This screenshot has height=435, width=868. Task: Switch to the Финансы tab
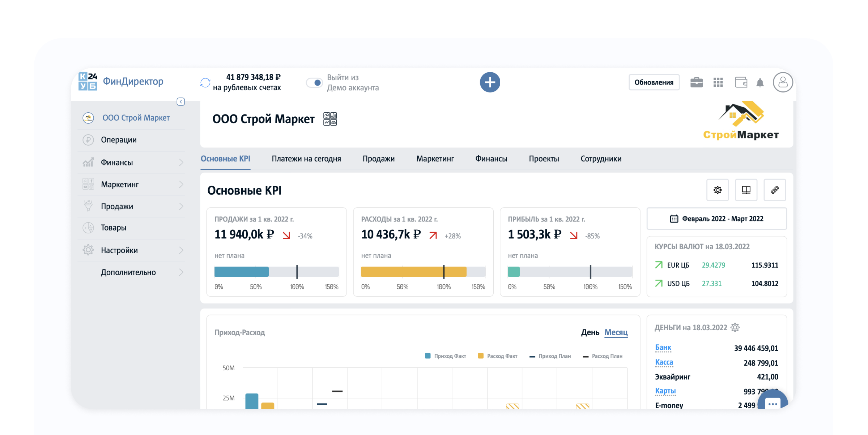point(491,159)
